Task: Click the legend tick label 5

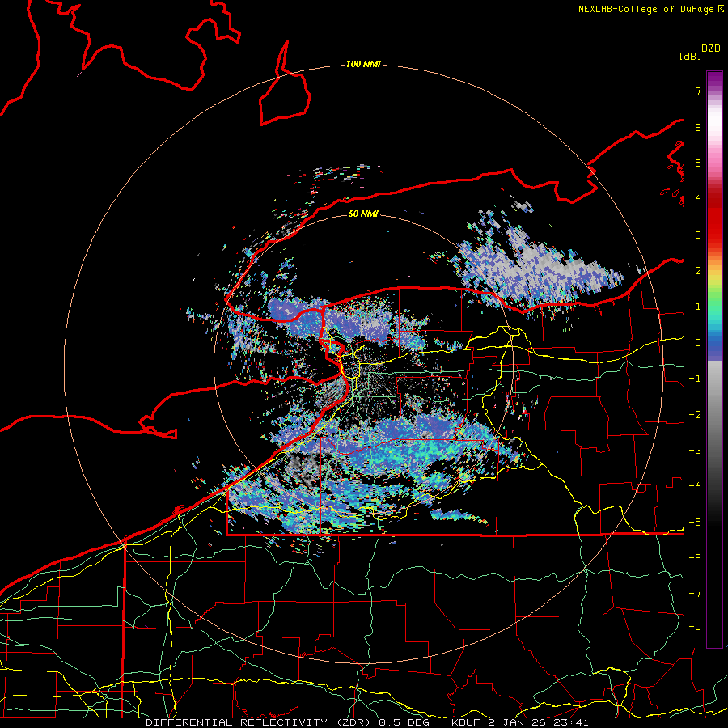Action: 698,163
